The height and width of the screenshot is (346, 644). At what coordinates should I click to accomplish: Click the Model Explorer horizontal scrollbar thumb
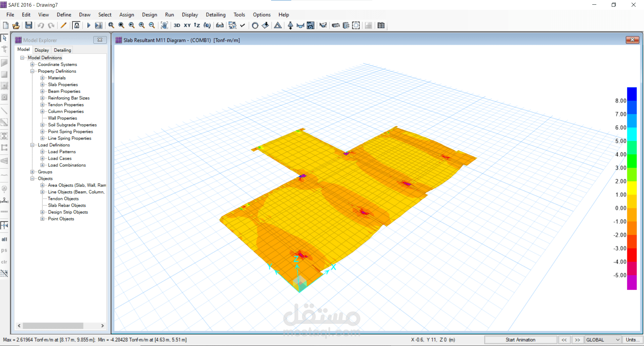[53, 326]
